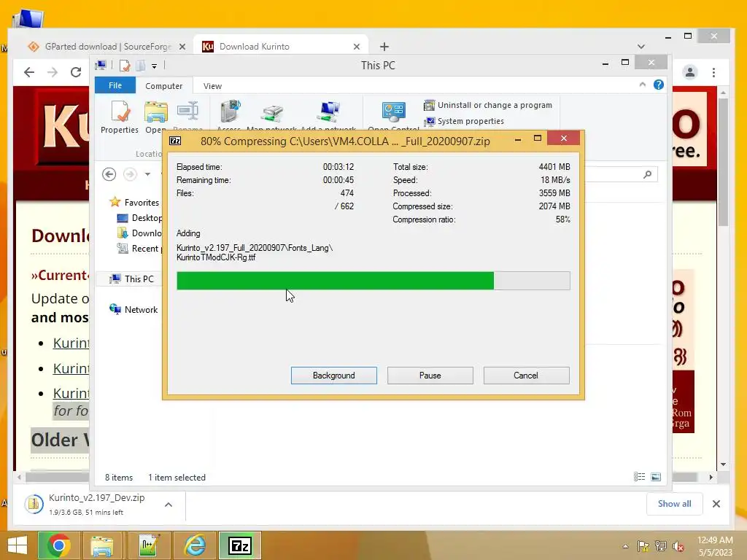Collapse the Explorer ribbon with the chevron
This screenshot has width=747, height=560.
[x=642, y=85]
